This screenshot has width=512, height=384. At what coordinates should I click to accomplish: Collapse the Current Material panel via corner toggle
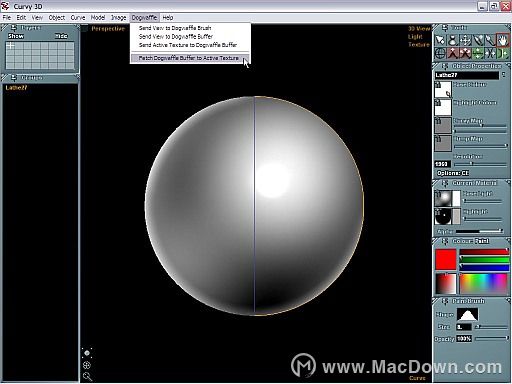(508, 182)
